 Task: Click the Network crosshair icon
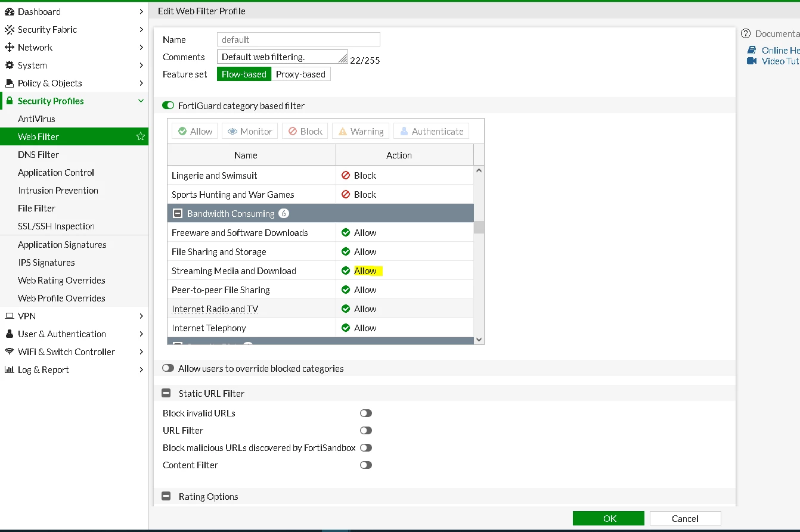coord(9,47)
